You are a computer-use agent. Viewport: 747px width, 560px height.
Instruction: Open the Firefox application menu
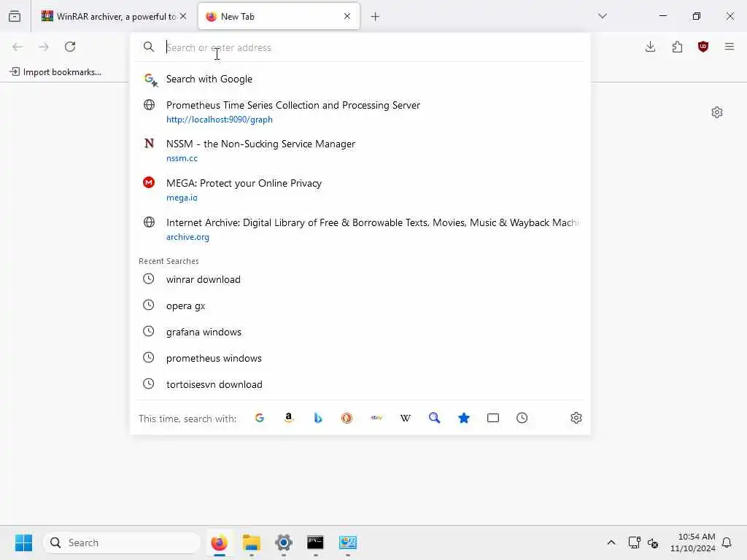729,47
